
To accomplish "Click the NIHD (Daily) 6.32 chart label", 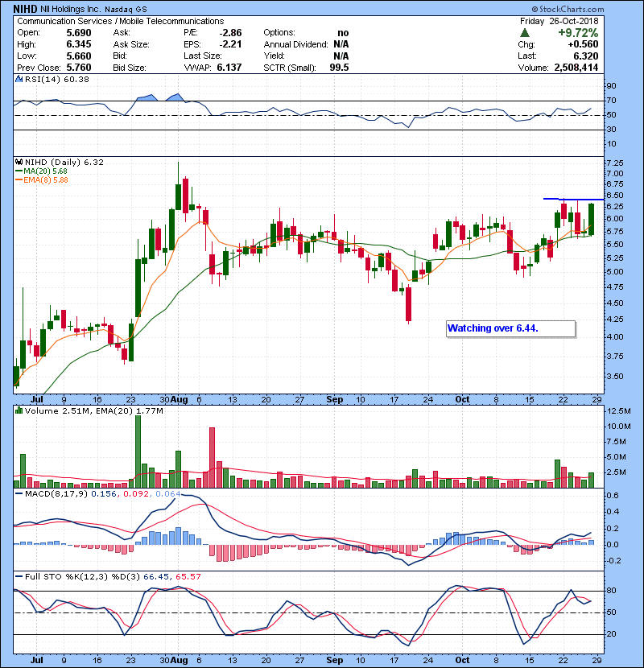I will coord(64,163).
